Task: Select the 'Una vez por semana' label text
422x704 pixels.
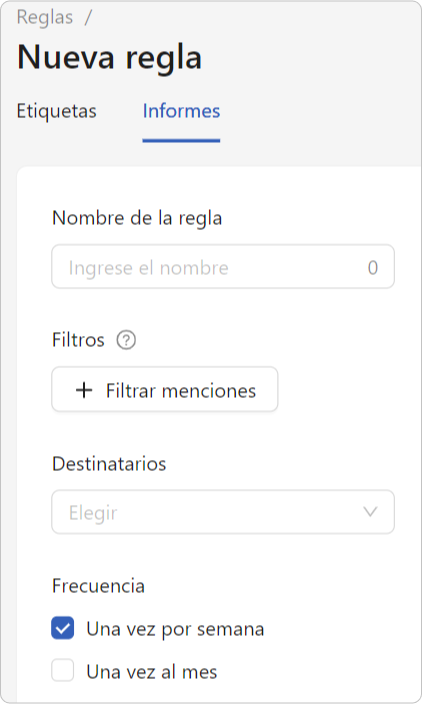Action: click(175, 629)
